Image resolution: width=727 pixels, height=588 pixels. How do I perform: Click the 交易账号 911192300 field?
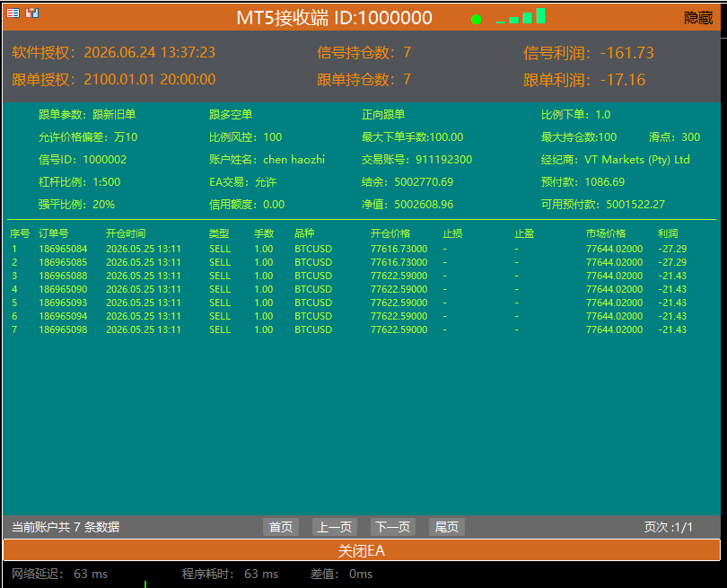(416, 160)
